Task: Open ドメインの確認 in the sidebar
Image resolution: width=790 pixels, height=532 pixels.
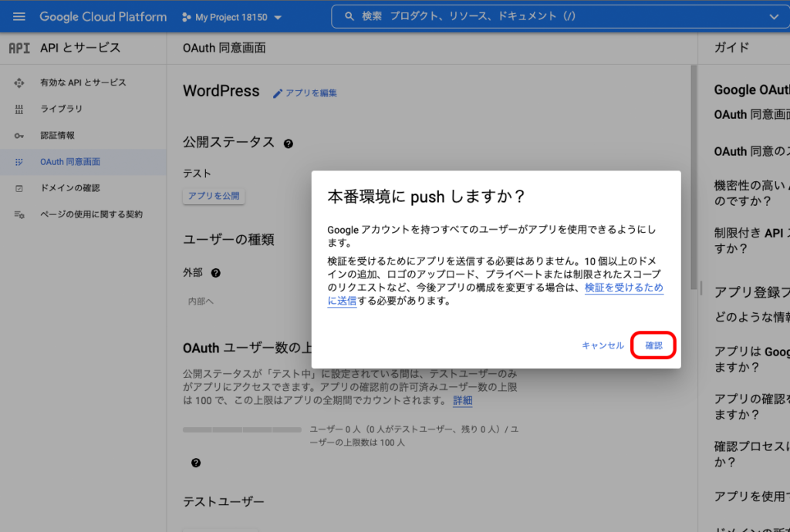Action: [69, 188]
